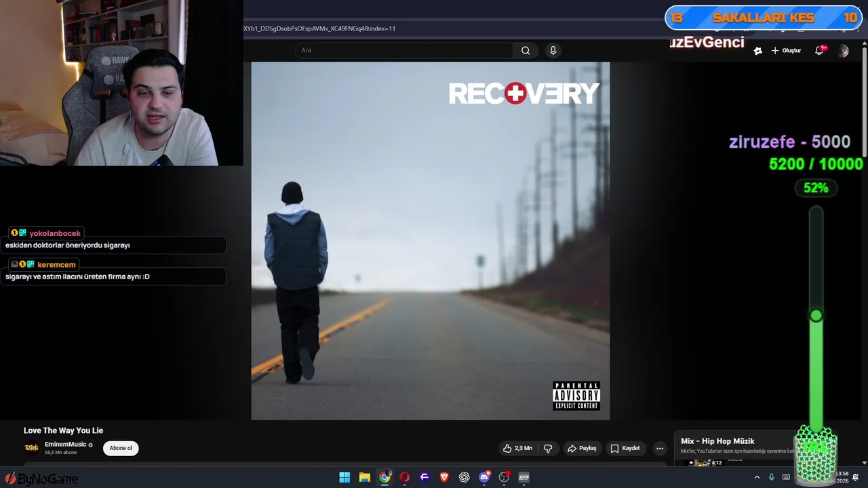Click the video title Love The Way You Lie

pos(63,430)
